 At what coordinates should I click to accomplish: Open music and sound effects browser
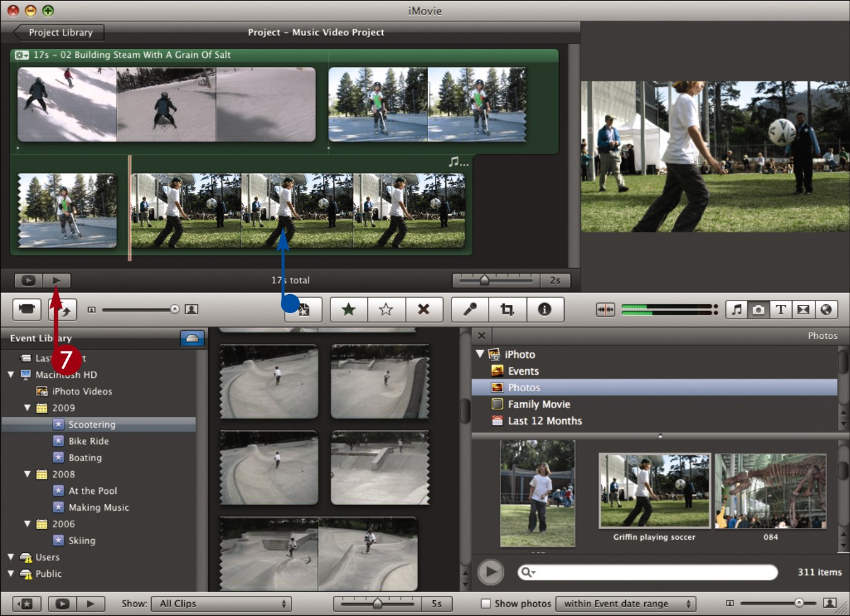(737, 309)
